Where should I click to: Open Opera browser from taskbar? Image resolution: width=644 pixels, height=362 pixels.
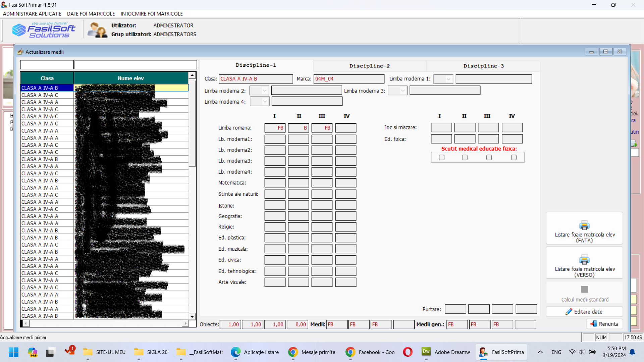[408, 352]
